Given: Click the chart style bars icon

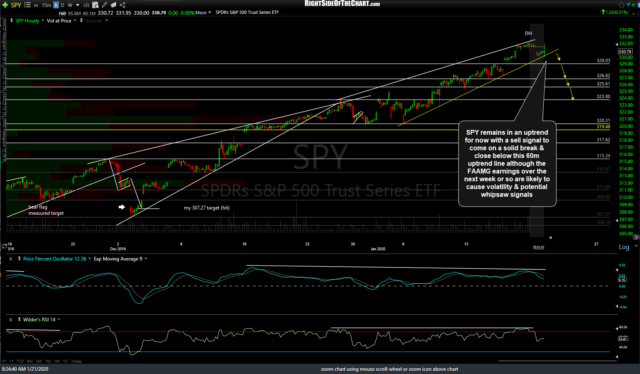Looking at the screenshot, I should pos(87,5).
